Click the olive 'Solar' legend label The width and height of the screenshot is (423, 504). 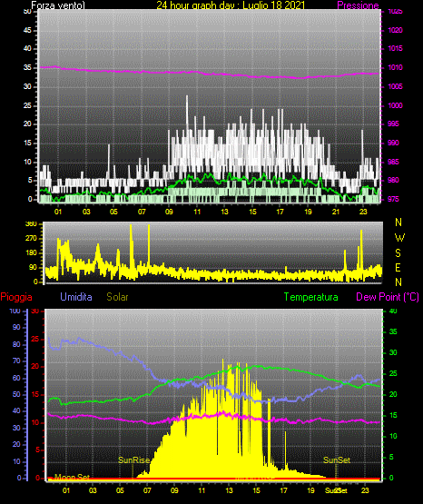(x=117, y=297)
